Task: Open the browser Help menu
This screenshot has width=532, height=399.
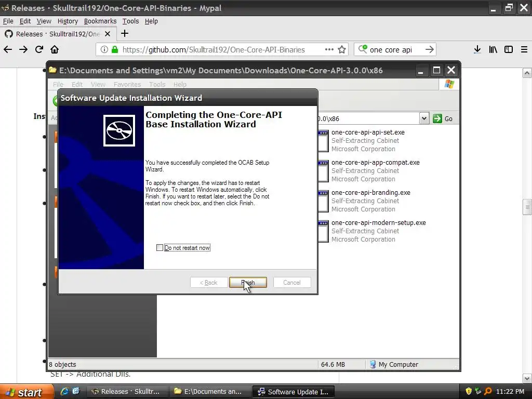Action: pos(151,21)
